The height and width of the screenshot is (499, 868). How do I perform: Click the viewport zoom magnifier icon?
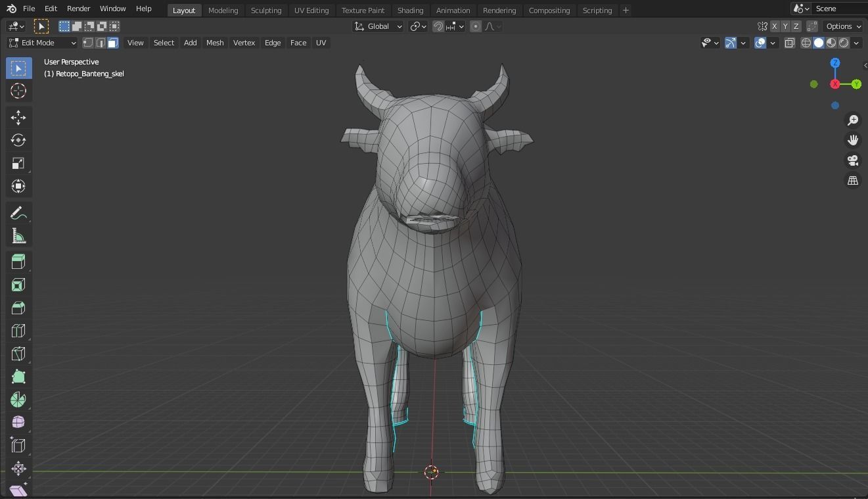tap(853, 120)
